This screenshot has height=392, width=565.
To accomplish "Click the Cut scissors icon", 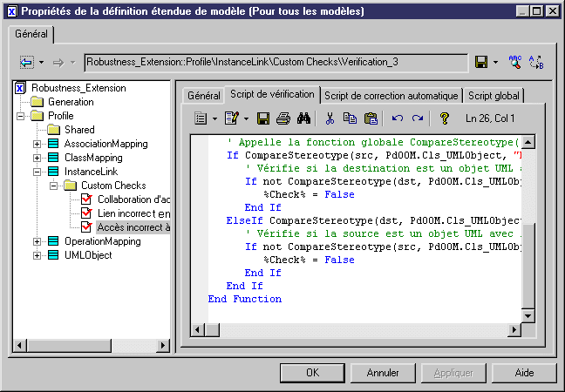I will pyautogui.click(x=330, y=118).
